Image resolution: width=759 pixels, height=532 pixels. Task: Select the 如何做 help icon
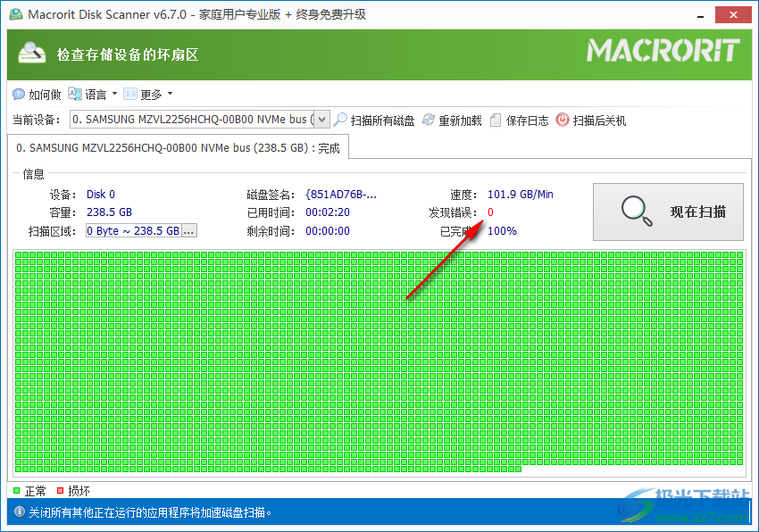pyautogui.click(x=19, y=94)
